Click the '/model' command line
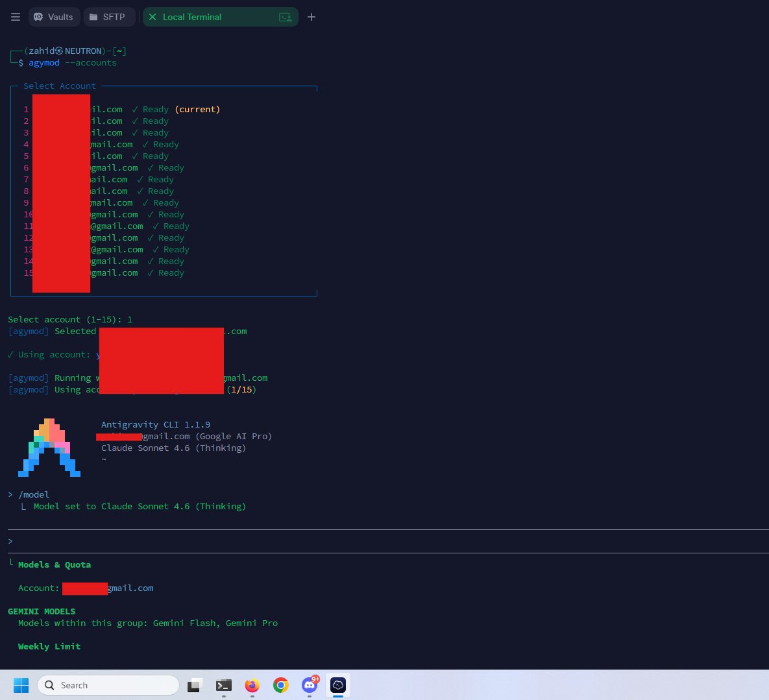The width and height of the screenshot is (769, 700). (x=29, y=494)
